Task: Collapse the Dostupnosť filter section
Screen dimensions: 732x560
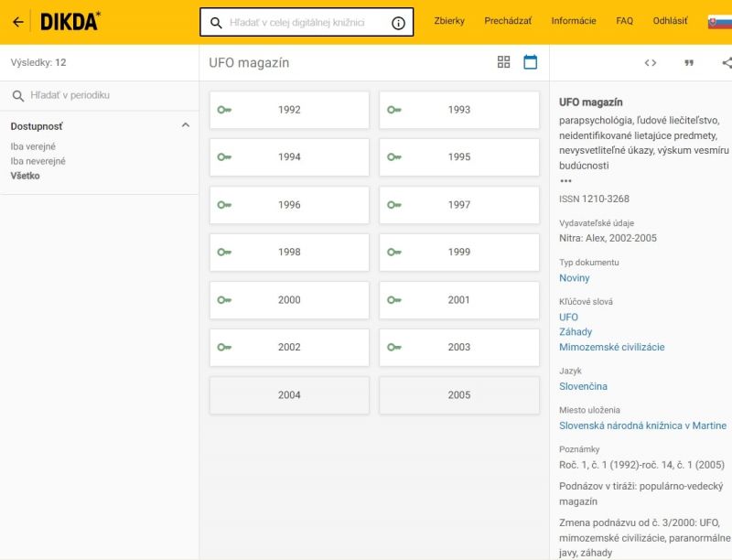Action: tap(186, 125)
